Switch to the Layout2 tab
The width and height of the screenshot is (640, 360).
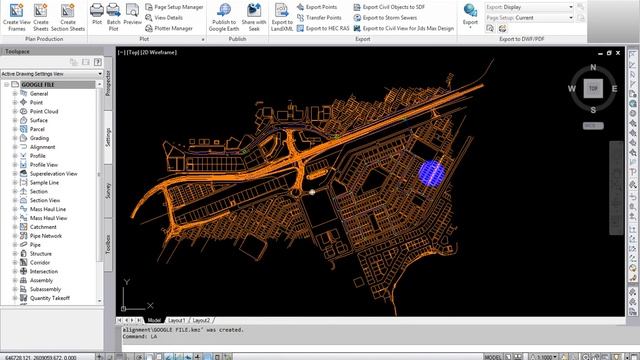pos(201,320)
